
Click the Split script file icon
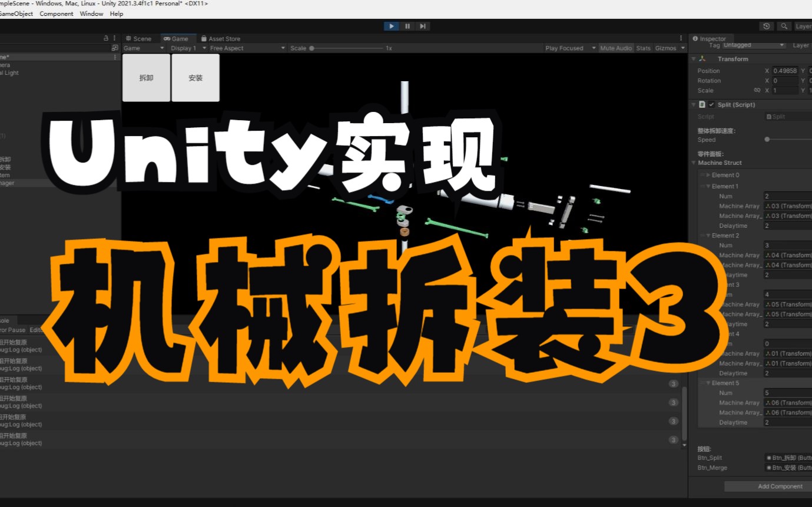[702, 105]
